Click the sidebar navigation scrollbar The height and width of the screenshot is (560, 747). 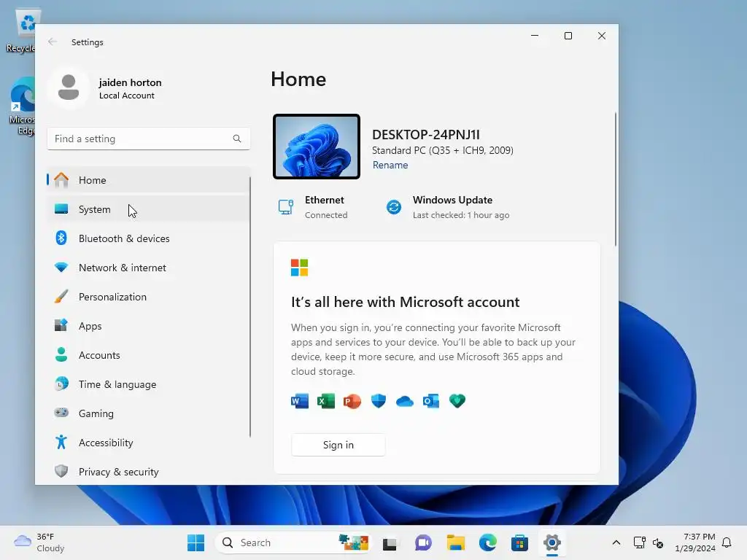pos(249,307)
